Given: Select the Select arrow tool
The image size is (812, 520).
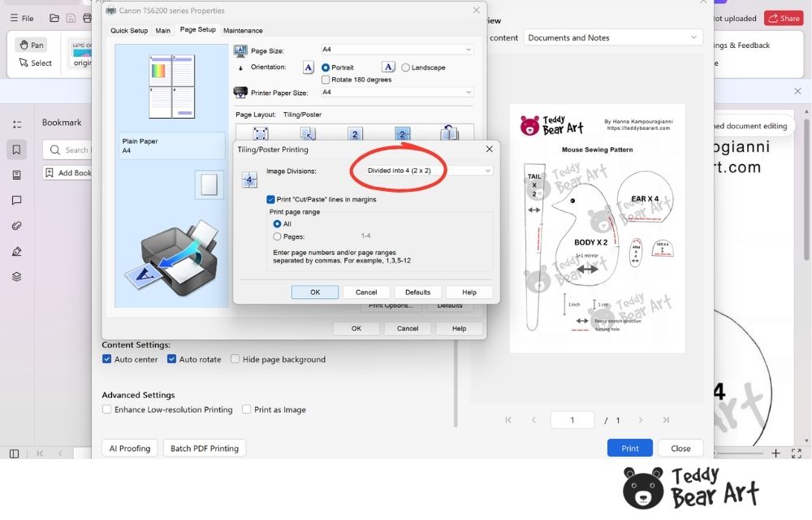Looking at the screenshot, I should coord(35,63).
